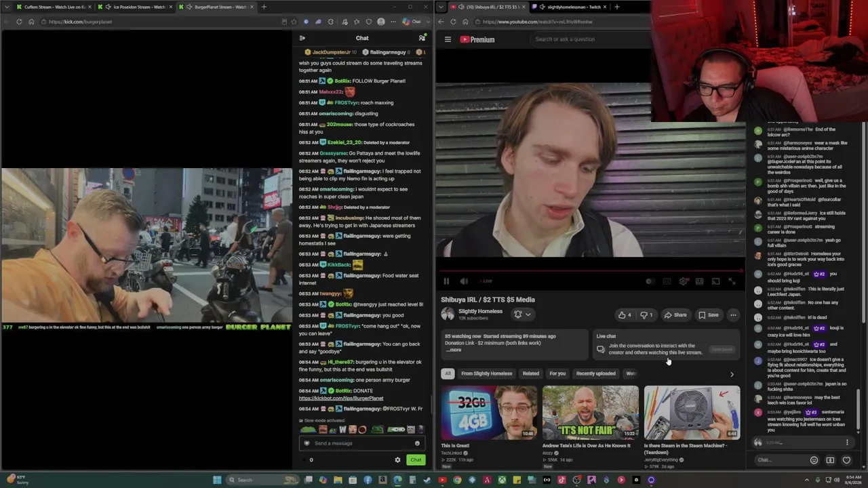Open Slightly Homeless channel avatar
This screenshot has height=488, width=868.
click(x=448, y=314)
